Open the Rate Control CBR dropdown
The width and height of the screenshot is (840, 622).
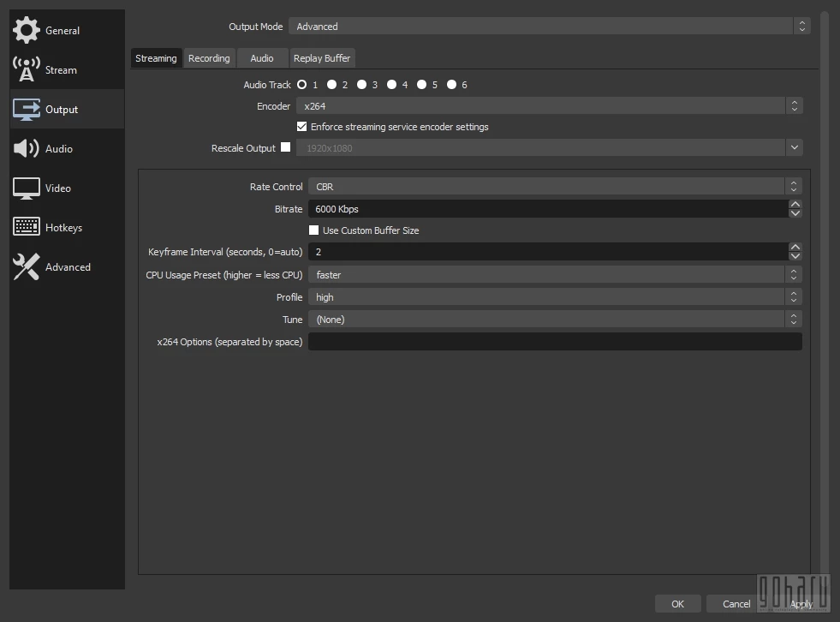pyautogui.click(x=555, y=187)
